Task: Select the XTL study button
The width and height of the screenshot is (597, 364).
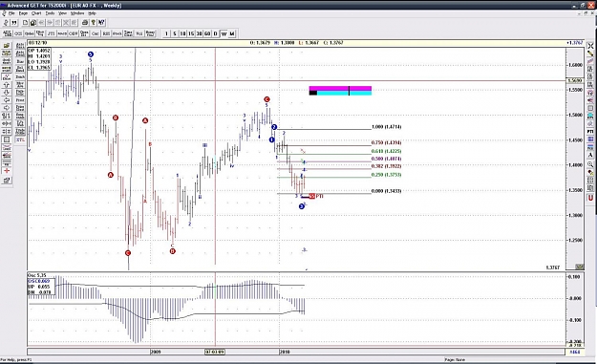Action: click(x=20, y=139)
